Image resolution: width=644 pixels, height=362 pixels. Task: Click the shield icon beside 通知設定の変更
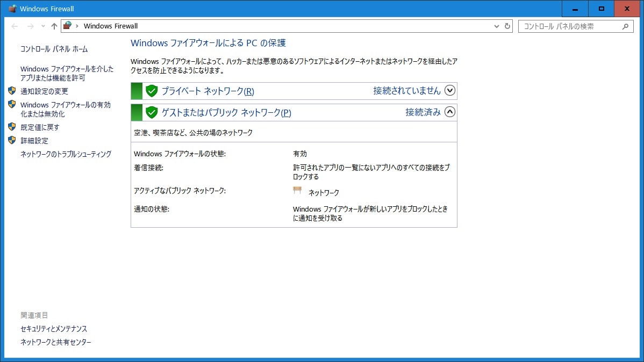pyautogui.click(x=12, y=91)
